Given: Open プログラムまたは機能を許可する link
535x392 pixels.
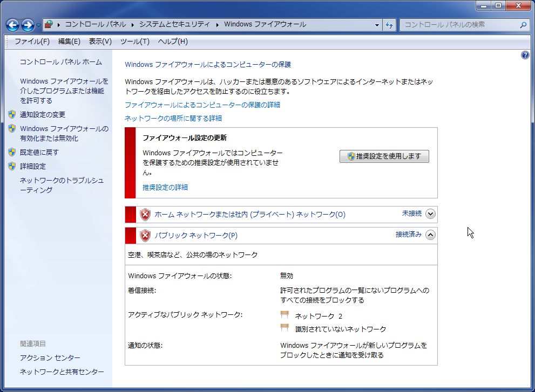Looking at the screenshot, I should [x=64, y=91].
